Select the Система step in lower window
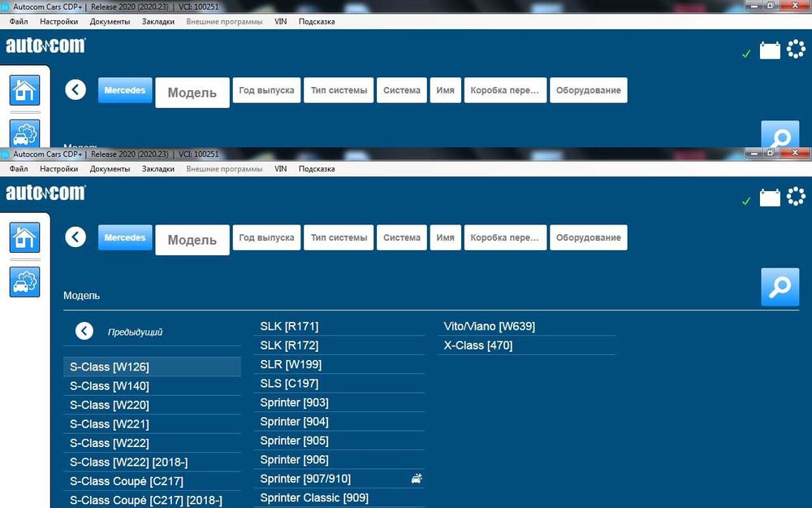The image size is (812, 508). (x=402, y=237)
